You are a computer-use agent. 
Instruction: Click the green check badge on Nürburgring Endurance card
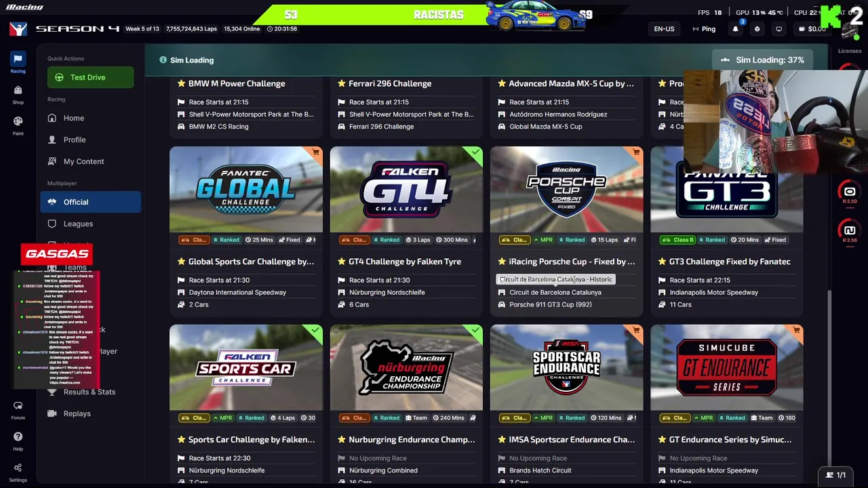(x=476, y=331)
